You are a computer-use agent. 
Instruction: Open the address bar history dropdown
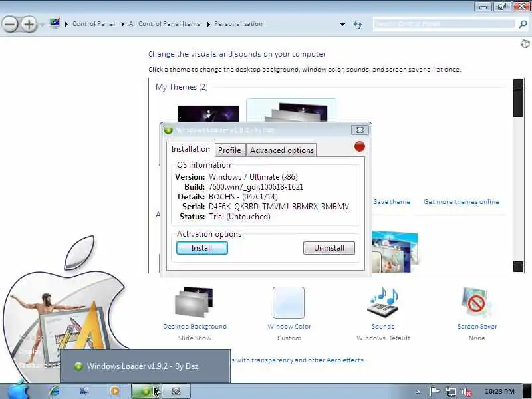[342, 24]
